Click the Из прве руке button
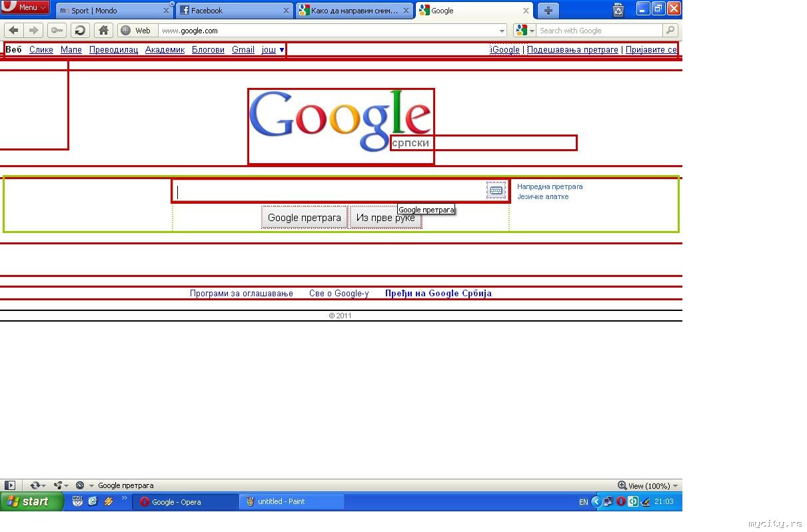Image resolution: width=807 pixels, height=532 pixels. pyautogui.click(x=386, y=218)
